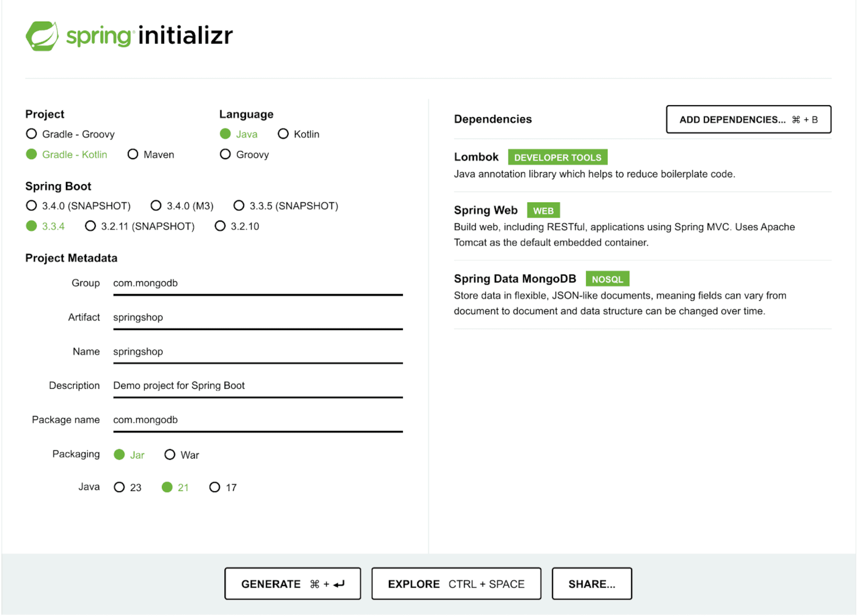Open the EXPLORE view
The height and width of the screenshot is (616, 858).
point(456,584)
